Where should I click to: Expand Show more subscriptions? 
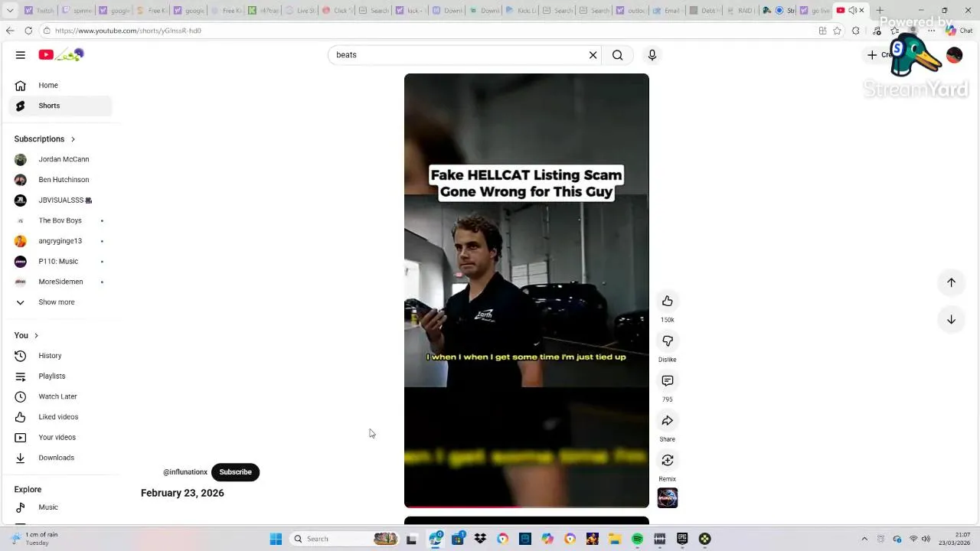[x=60, y=302]
